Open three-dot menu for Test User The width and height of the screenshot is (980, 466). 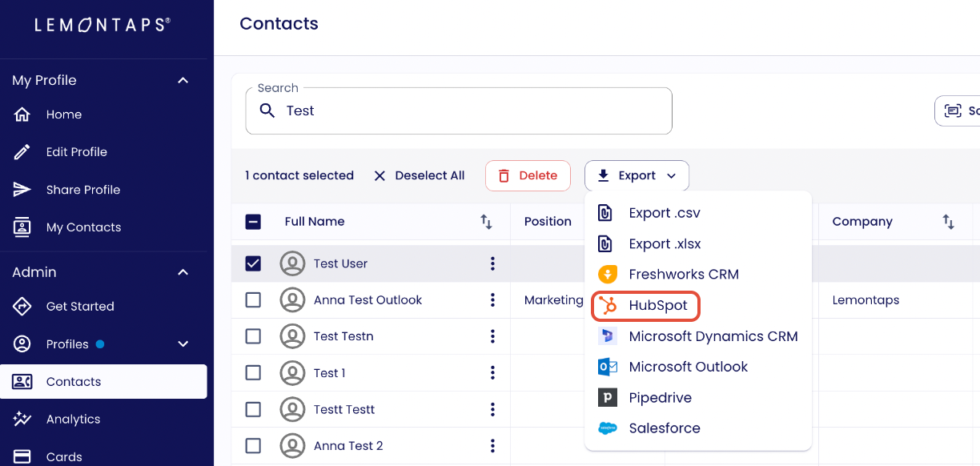tap(492, 263)
